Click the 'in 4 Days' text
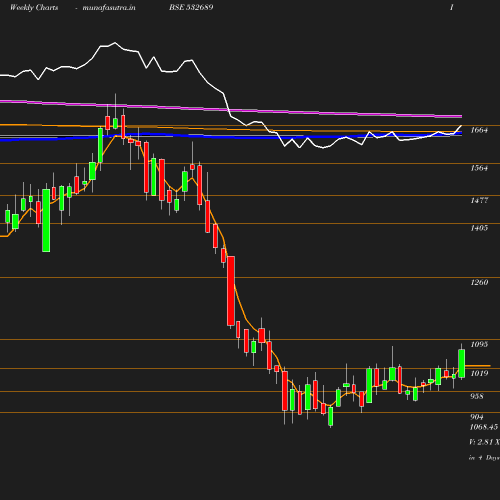This screenshot has width=500, height=500. (x=484, y=458)
